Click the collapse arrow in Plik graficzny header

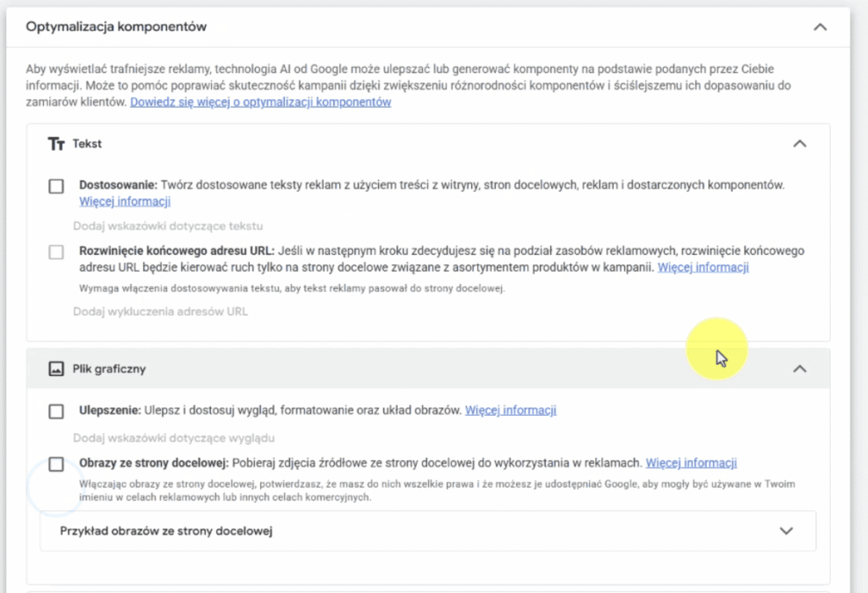pos(799,369)
